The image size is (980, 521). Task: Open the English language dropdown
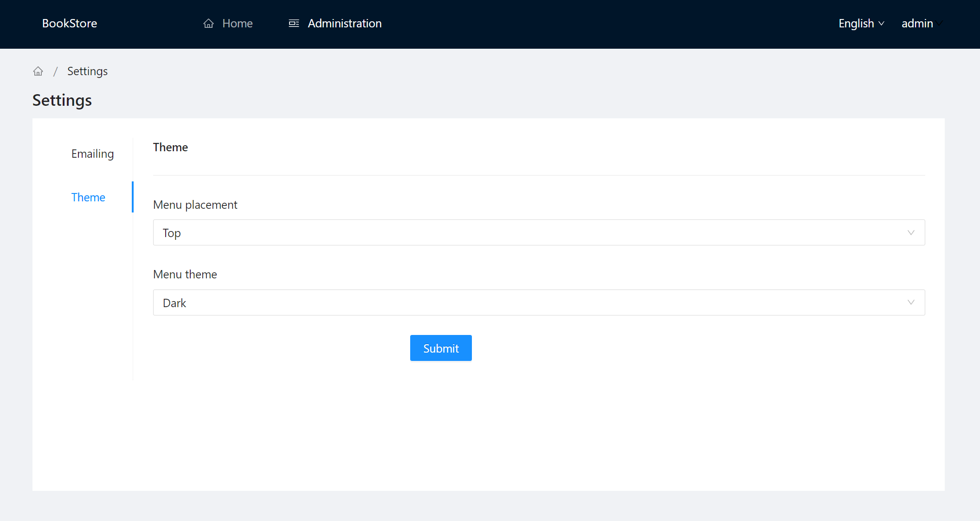pos(856,23)
